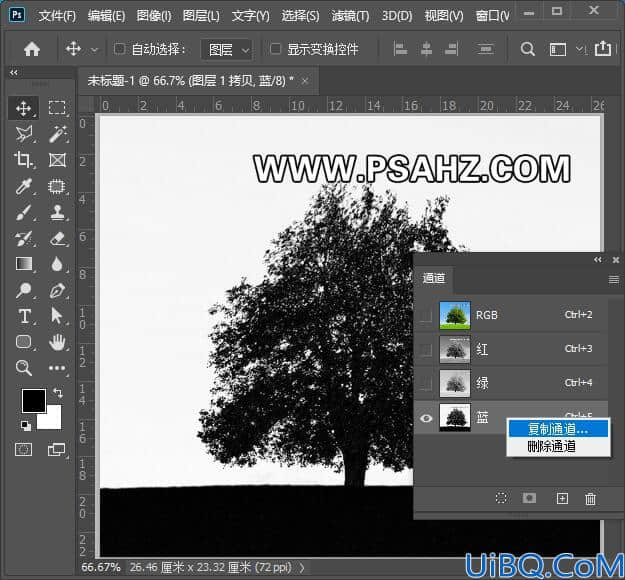Image resolution: width=625 pixels, height=580 pixels.
Task: Select the Brush tool
Action: [x=24, y=212]
